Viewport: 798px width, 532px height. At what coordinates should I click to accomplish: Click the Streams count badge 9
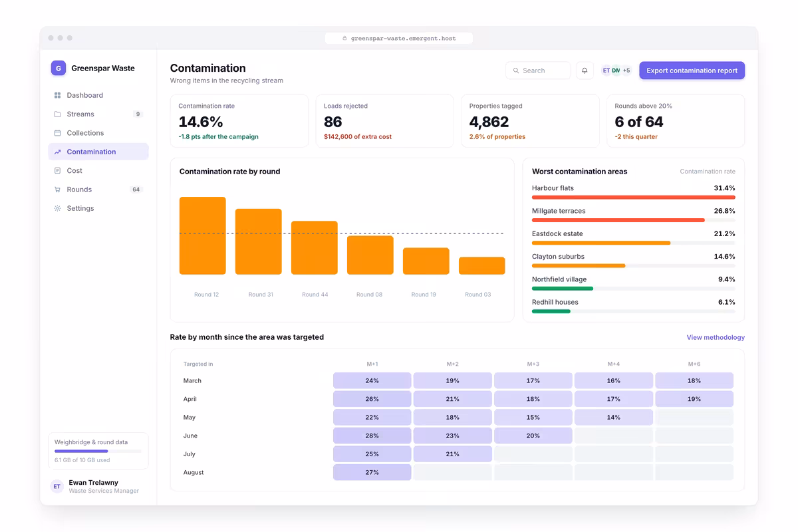(138, 114)
